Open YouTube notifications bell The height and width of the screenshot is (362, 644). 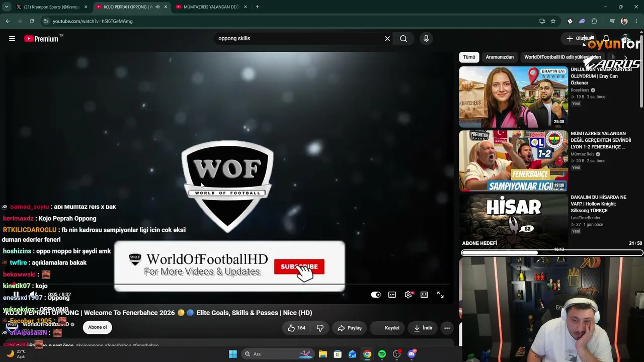(606, 39)
